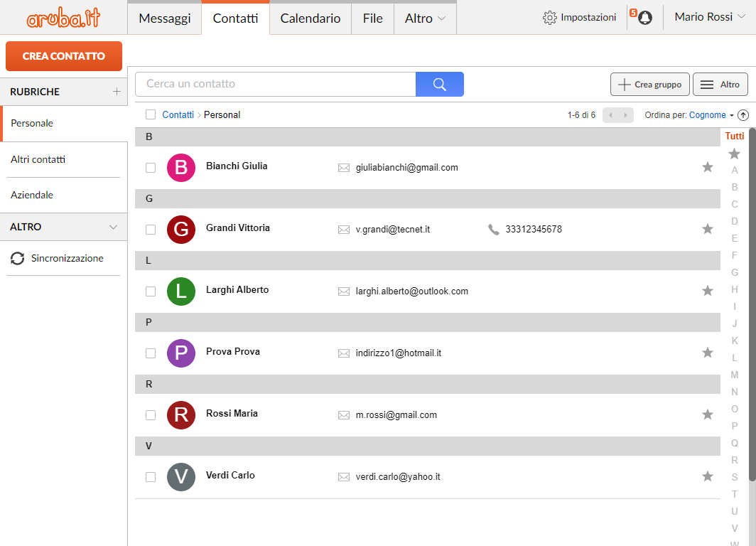The width and height of the screenshot is (756, 546).
Task: Mark Verdi Carlo as favorite star
Action: click(707, 476)
